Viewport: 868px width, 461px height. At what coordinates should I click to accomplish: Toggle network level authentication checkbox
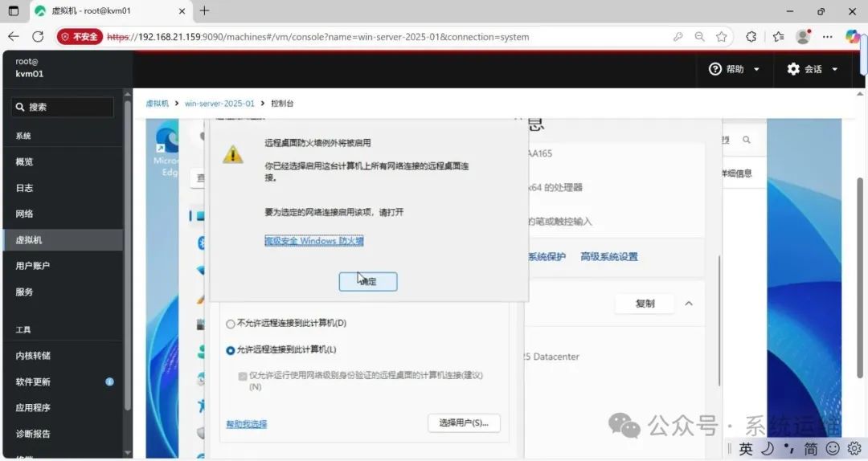pyautogui.click(x=243, y=377)
